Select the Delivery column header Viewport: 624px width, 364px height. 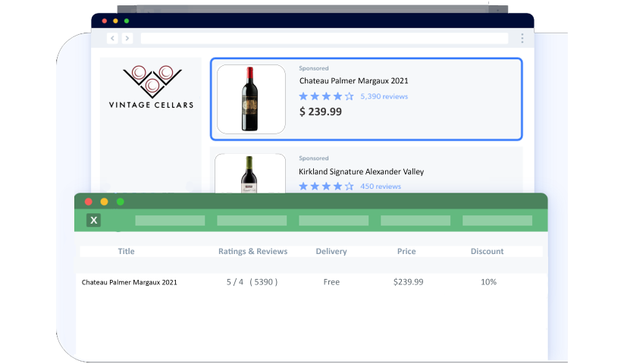click(331, 251)
